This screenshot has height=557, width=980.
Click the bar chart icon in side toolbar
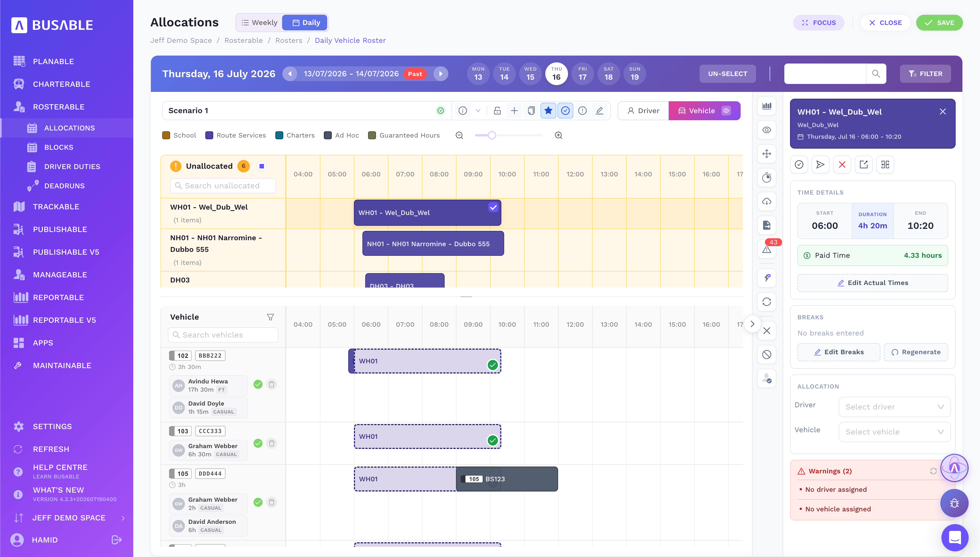766,106
